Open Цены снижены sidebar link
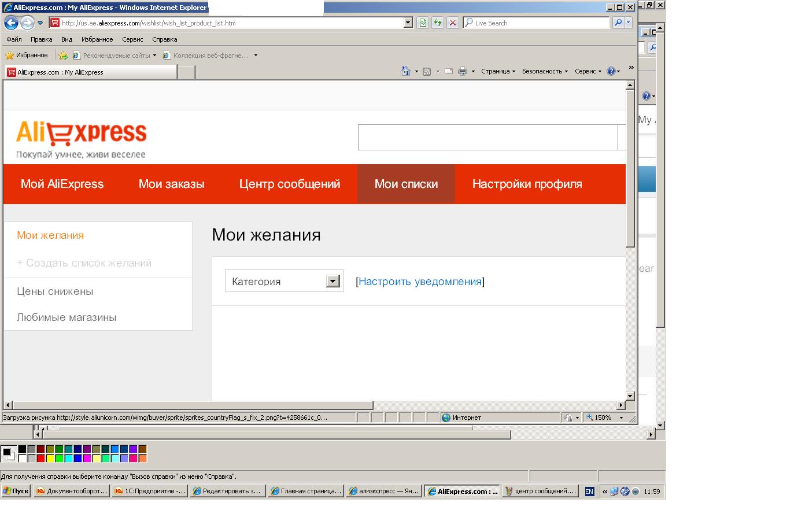 click(55, 291)
